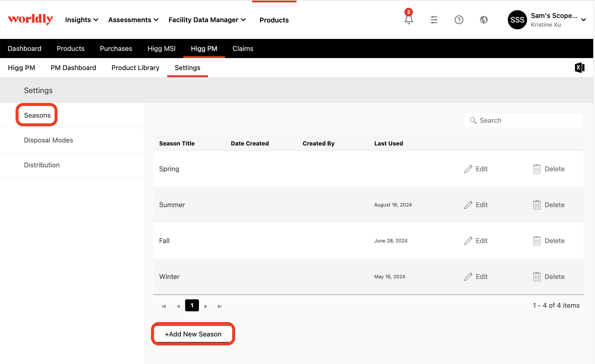The image size is (595, 364).
Task: Click the trash icon for Spring
Action: tap(537, 169)
